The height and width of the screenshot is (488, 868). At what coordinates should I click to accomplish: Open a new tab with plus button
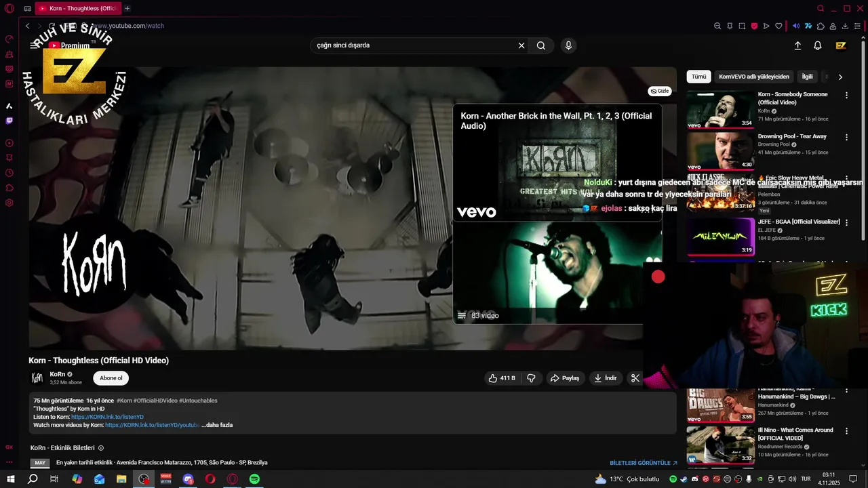127,9
